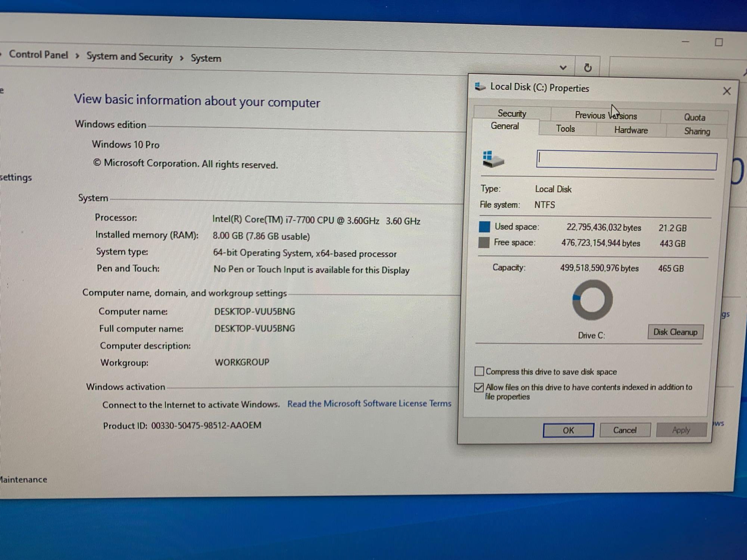The image size is (747, 560).
Task: Maximize the System control panel window
Action: pyautogui.click(x=719, y=42)
